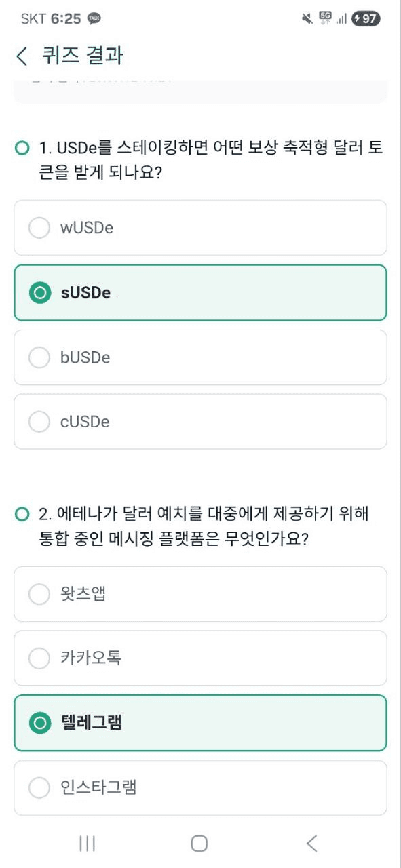Choose the 인스타그램 answer option
This screenshot has height=868, width=401.
(x=200, y=788)
